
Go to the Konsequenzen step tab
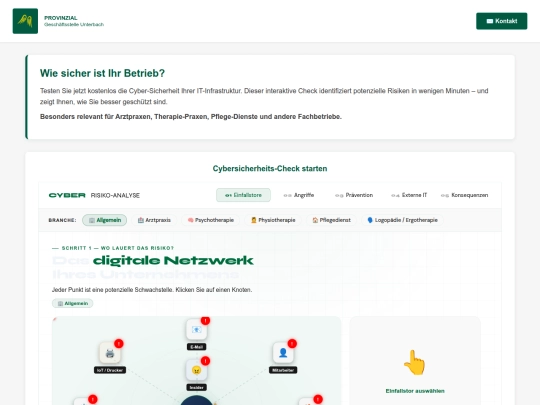tap(465, 195)
